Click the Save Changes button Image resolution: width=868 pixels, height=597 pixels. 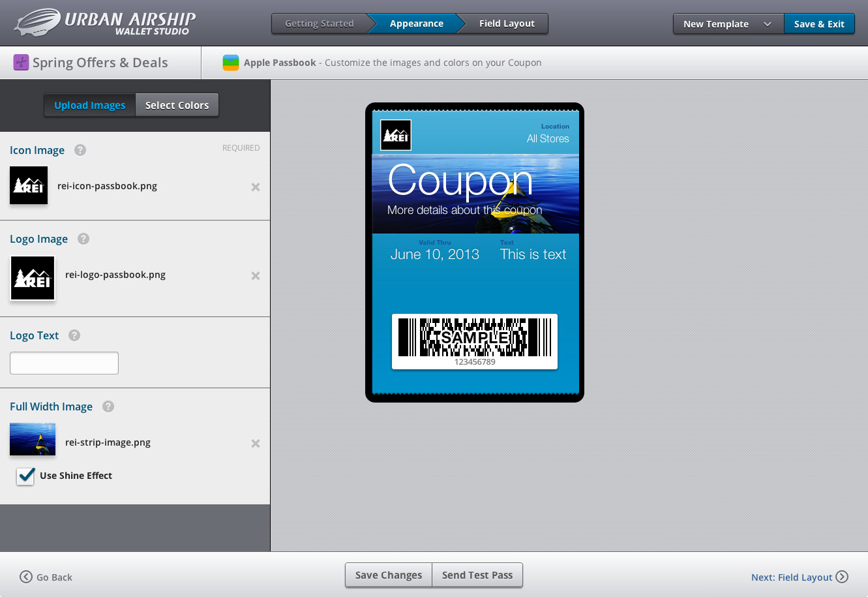click(x=389, y=575)
